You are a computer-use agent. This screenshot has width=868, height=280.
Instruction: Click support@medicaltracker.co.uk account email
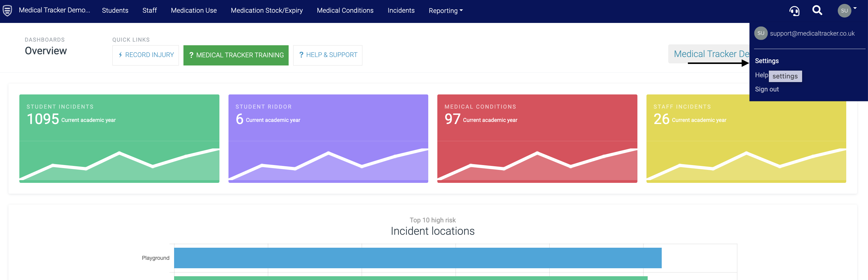[812, 33]
